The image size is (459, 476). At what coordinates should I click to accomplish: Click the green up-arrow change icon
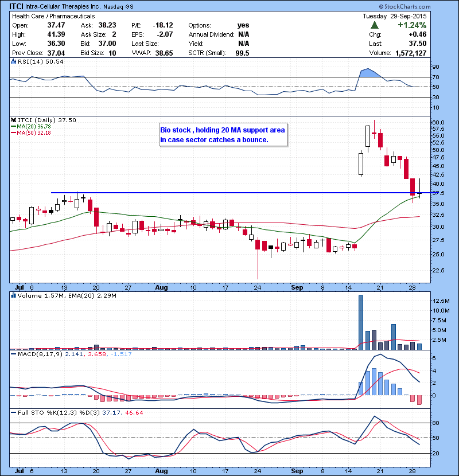375,25
